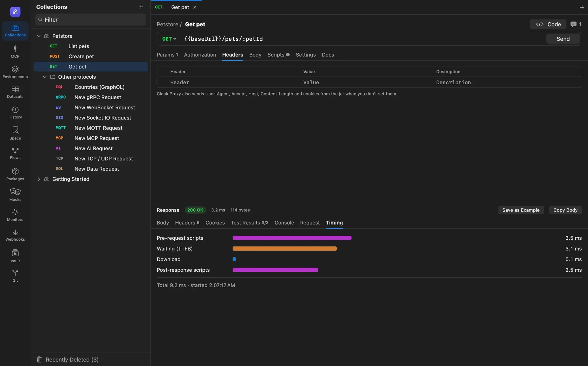Send the request
Viewport: 588px width, 366px height.
563,39
